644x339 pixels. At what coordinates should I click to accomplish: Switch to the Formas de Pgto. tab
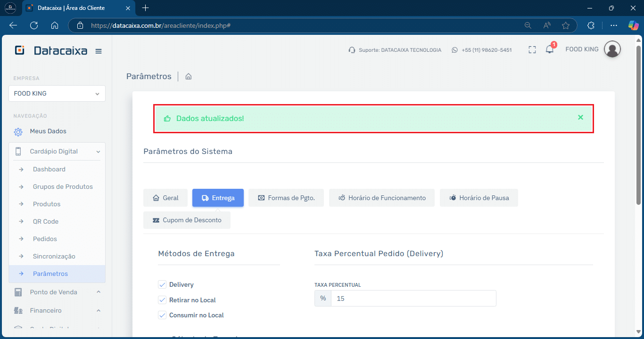coord(286,198)
